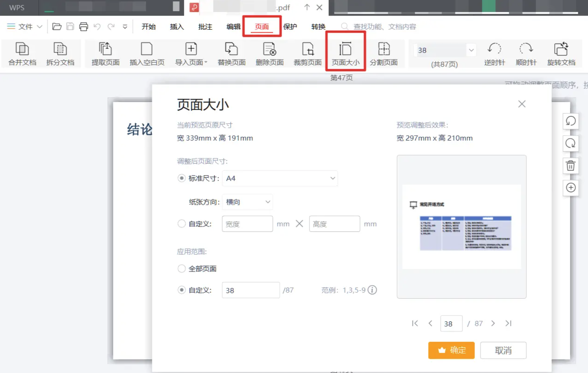Click the 合并文档 merge documents icon
This screenshot has height=373, width=588.
22,54
